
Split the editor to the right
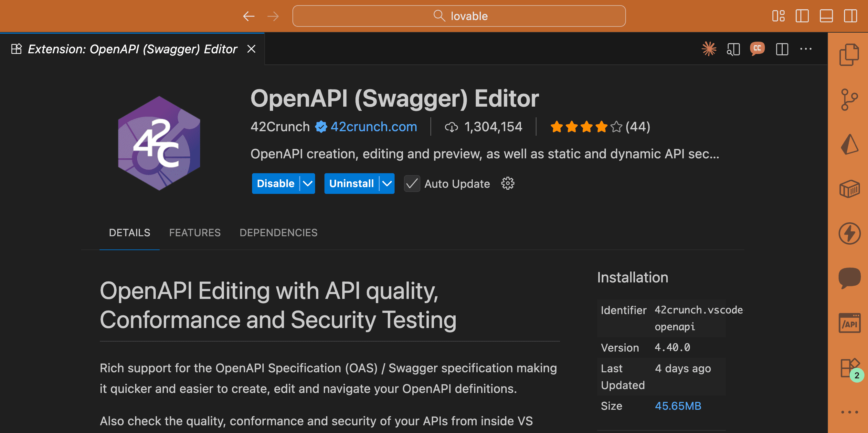(782, 49)
